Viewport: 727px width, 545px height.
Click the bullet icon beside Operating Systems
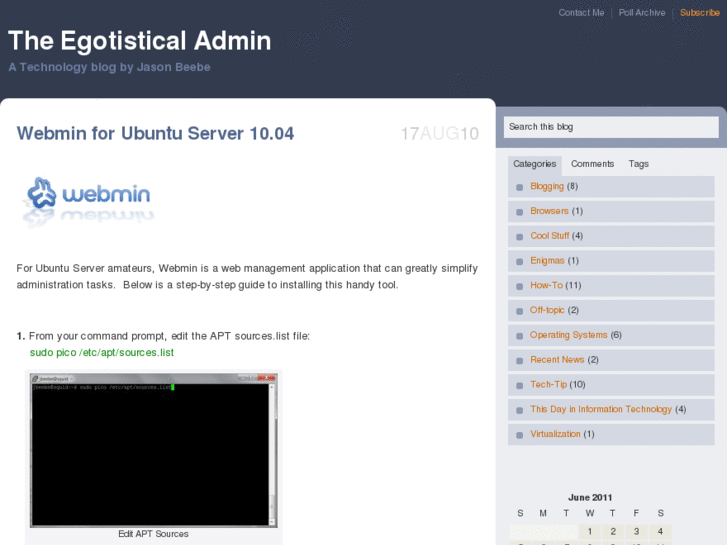tap(519, 336)
